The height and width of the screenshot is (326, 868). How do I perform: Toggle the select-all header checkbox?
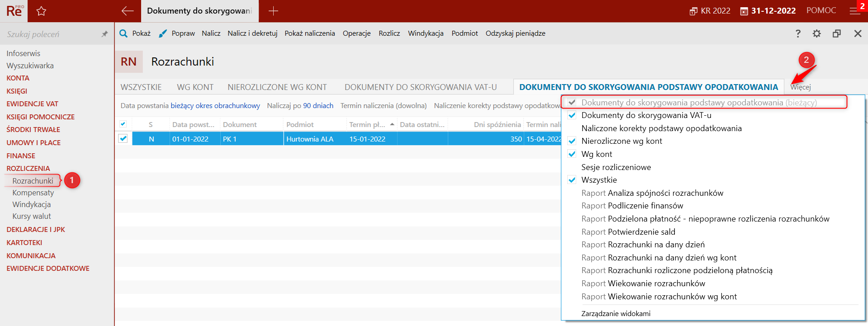[x=123, y=124]
